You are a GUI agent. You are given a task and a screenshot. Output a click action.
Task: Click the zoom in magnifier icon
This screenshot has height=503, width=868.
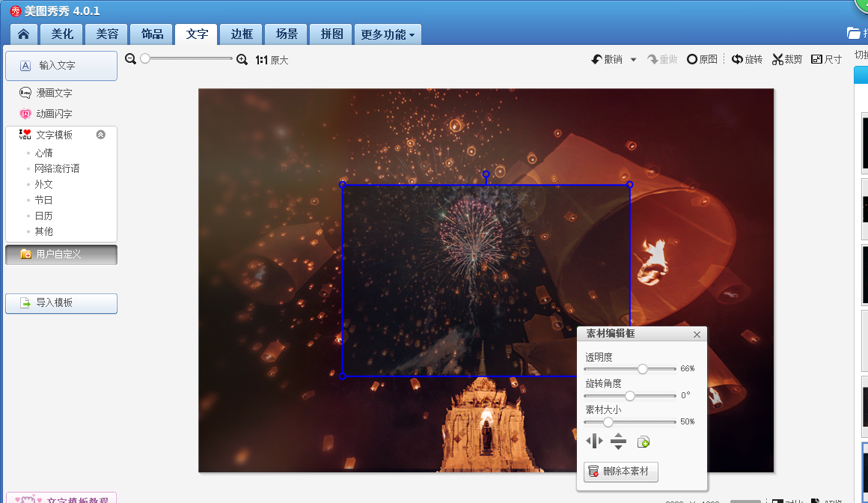(x=242, y=59)
